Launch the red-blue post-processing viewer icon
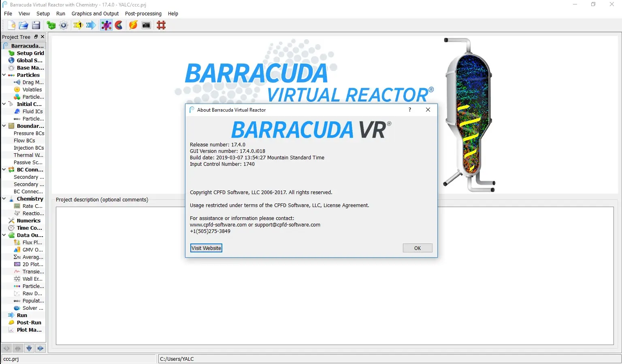The width and height of the screenshot is (622, 364). click(x=119, y=25)
